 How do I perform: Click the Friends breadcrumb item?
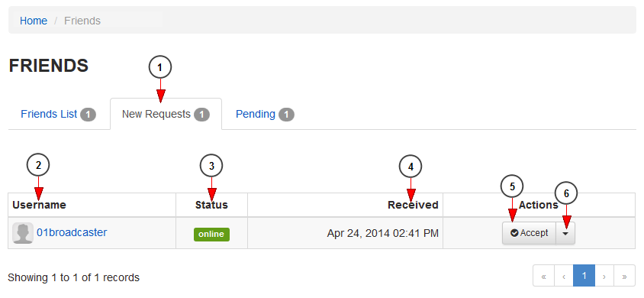(x=82, y=21)
